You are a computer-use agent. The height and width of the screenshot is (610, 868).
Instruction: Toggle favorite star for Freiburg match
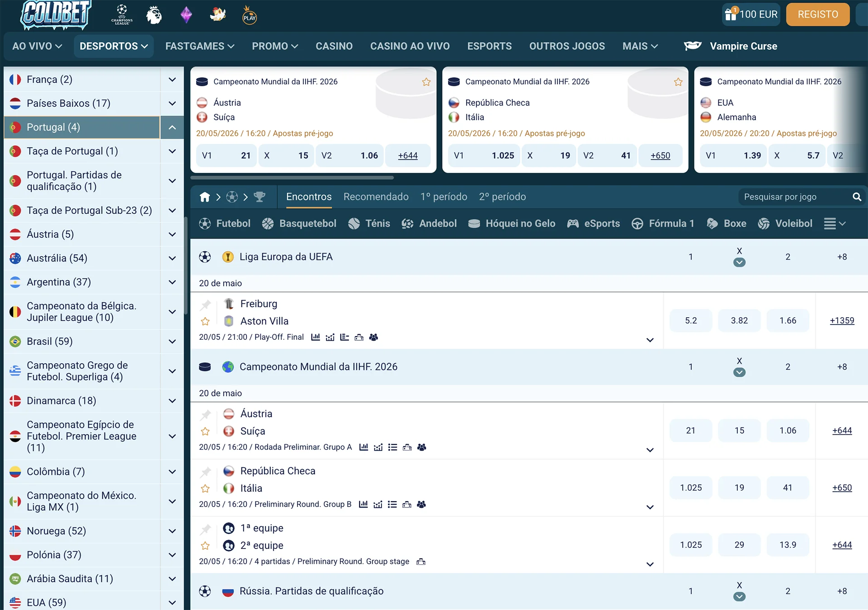pyautogui.click(x=205, y=321)
